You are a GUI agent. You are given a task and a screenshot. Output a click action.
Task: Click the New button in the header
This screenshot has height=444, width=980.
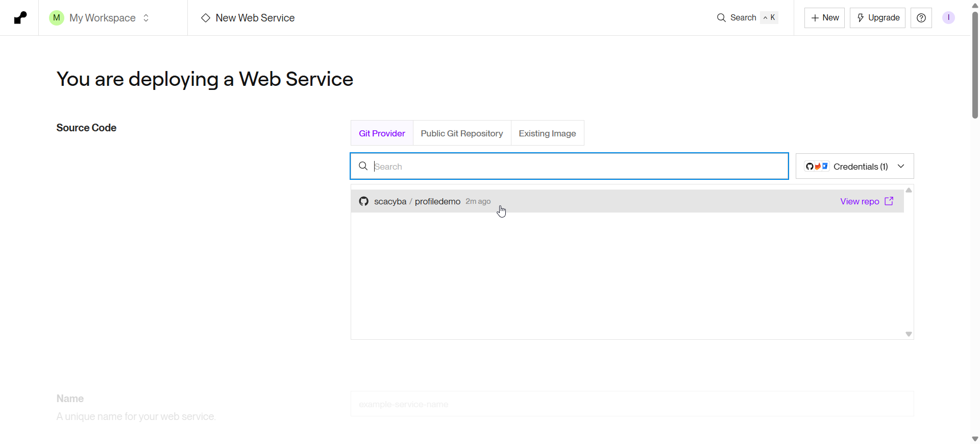click(x=824, y=18)
